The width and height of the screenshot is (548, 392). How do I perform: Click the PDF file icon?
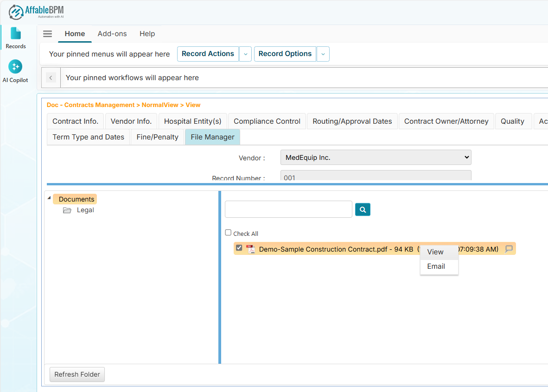tap(250, 249)
